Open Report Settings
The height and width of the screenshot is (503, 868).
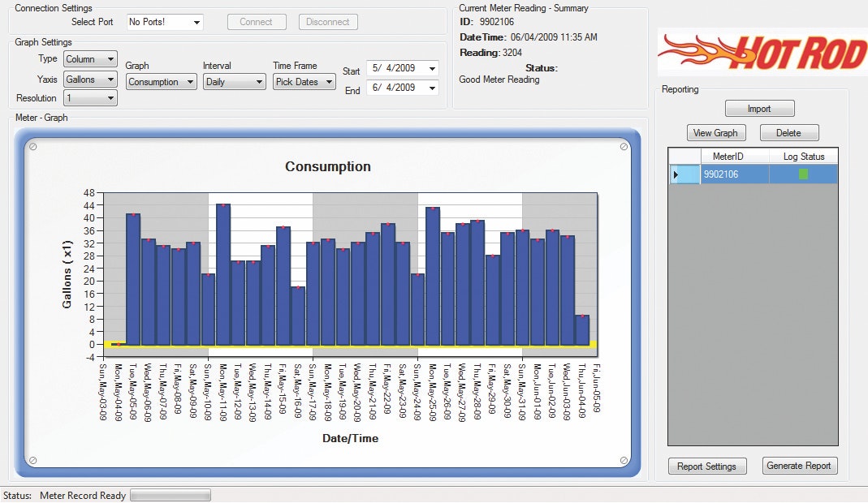[x=706, y=466]
